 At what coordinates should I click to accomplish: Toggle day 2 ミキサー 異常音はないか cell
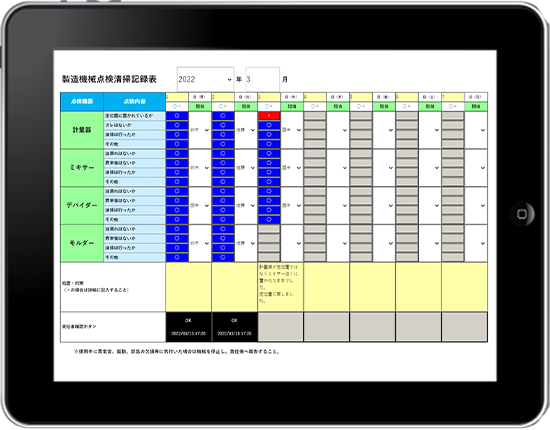point(223,163)
